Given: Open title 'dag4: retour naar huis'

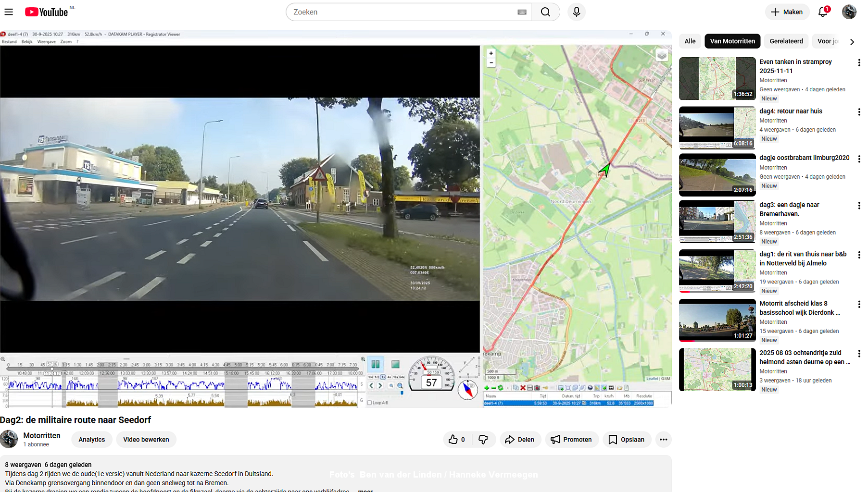Looking at the screenshot, I should [x=791, y=111].
